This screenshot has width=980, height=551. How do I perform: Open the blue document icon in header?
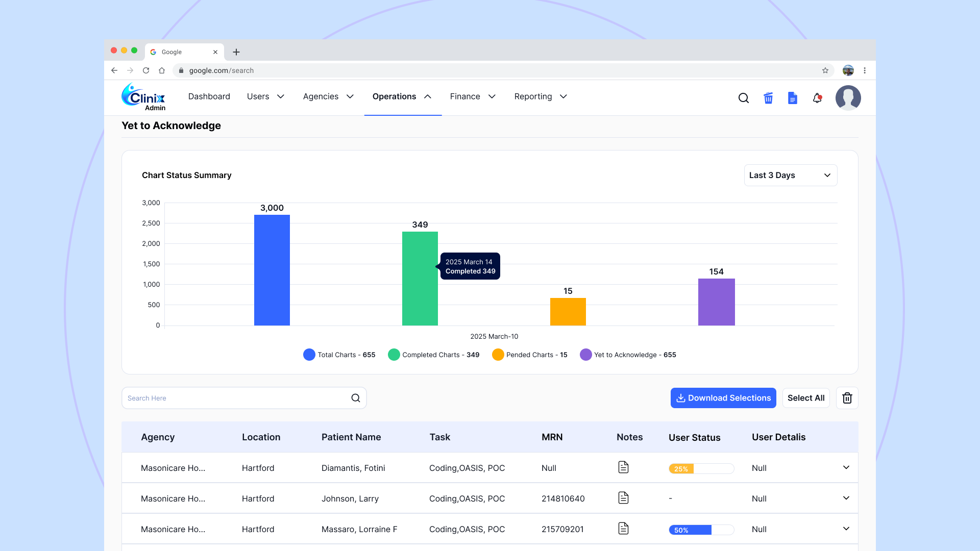[792, 98]
